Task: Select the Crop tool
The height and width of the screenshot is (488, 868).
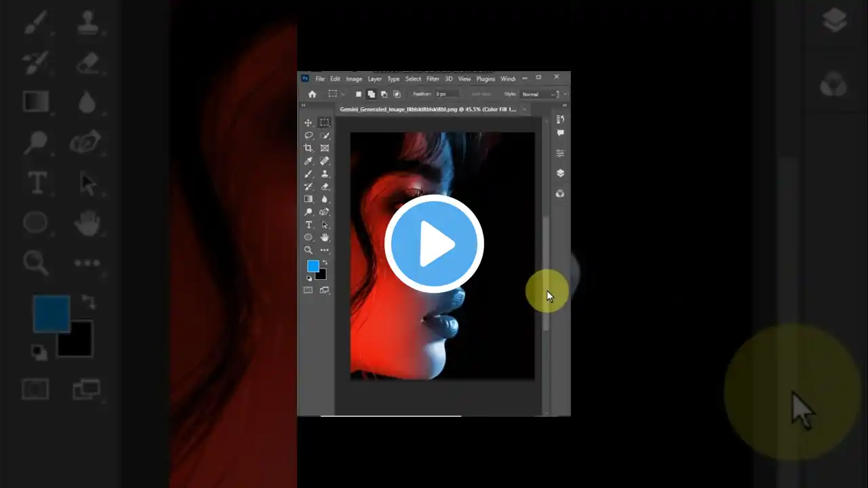Action: (x=309, y=148)
